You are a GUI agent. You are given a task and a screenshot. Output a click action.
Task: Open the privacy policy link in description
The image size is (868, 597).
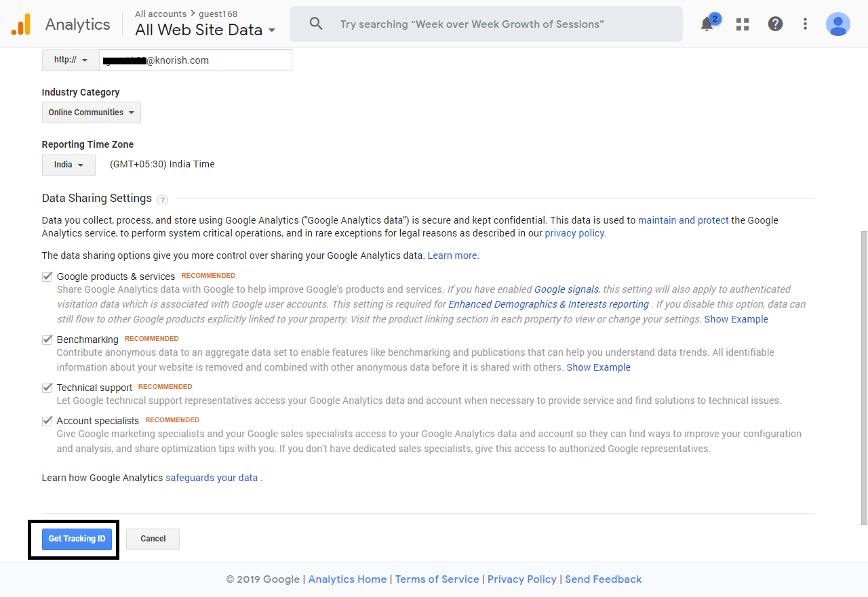coord(575,233)
